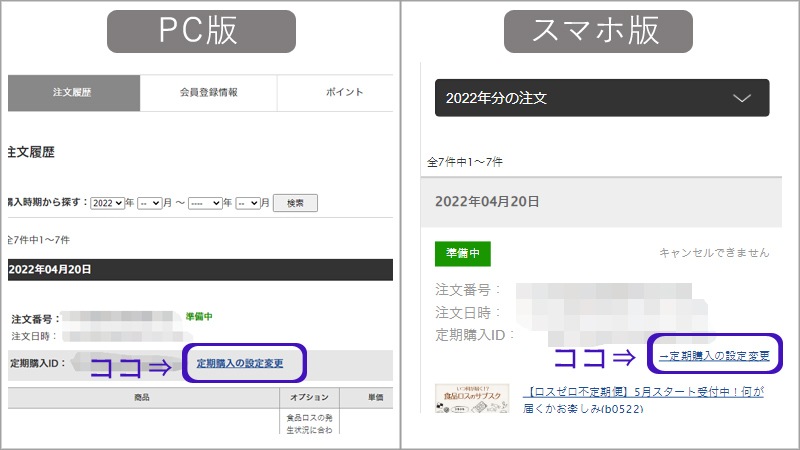Click the キャンセルできません text
800x450 pixels.
tap(714, 253)
